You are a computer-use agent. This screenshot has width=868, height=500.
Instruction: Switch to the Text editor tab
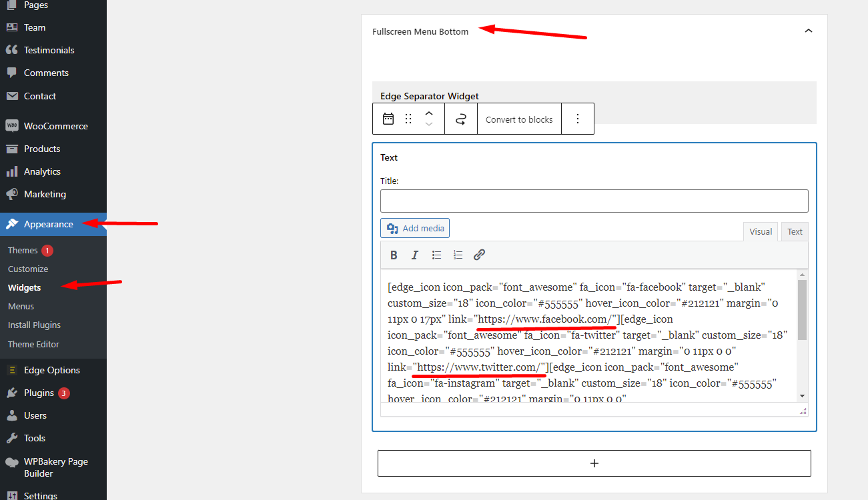click(x=795, y=232)
